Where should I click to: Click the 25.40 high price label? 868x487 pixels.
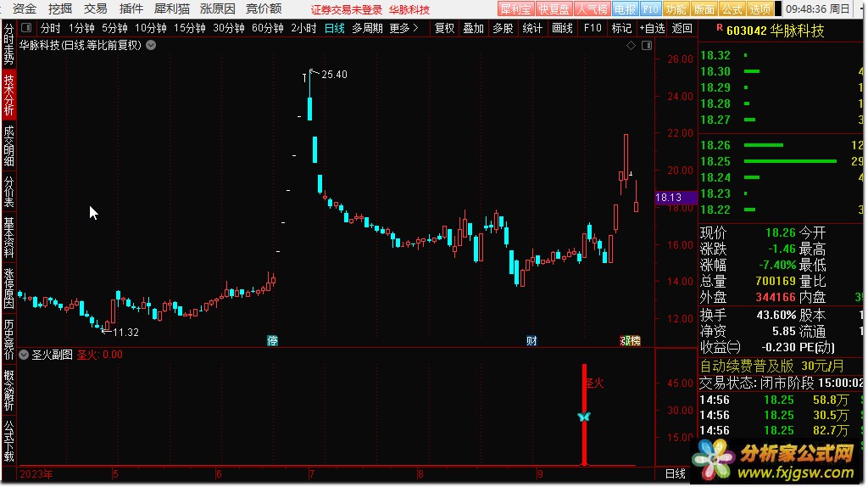[x=334, y=75]
